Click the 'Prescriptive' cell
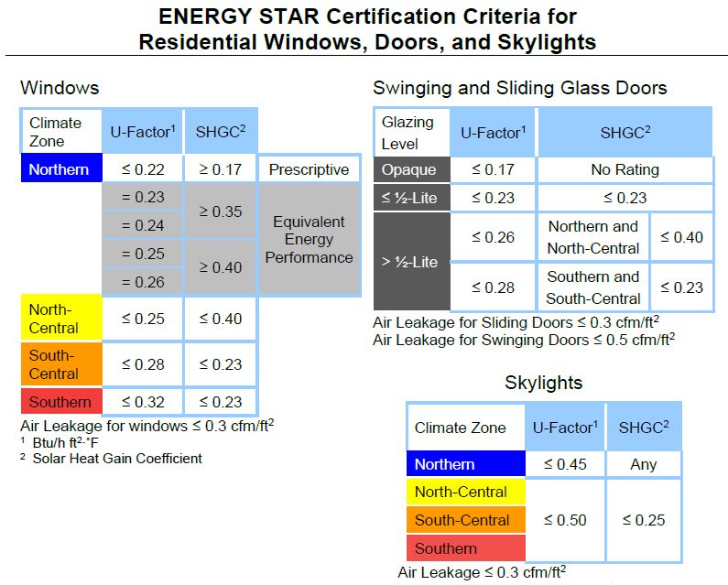Image resolution: width=728 pixels, height=585 pixels. pyautogui.click(x=309, y=169)
